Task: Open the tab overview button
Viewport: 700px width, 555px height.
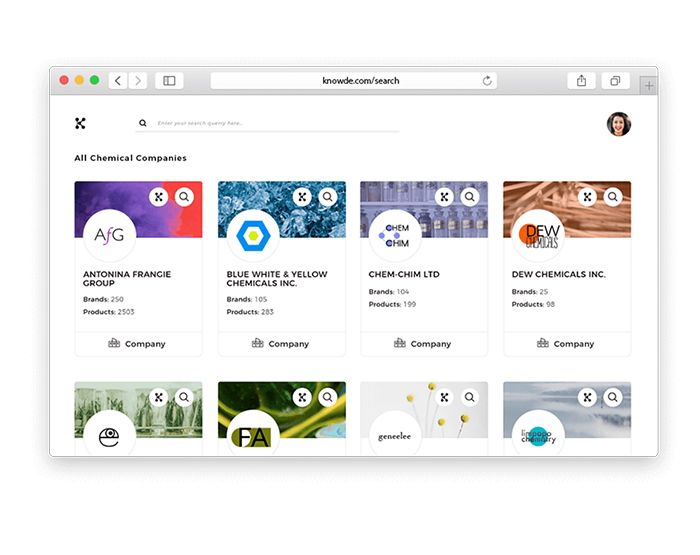Action: point(615,81)
